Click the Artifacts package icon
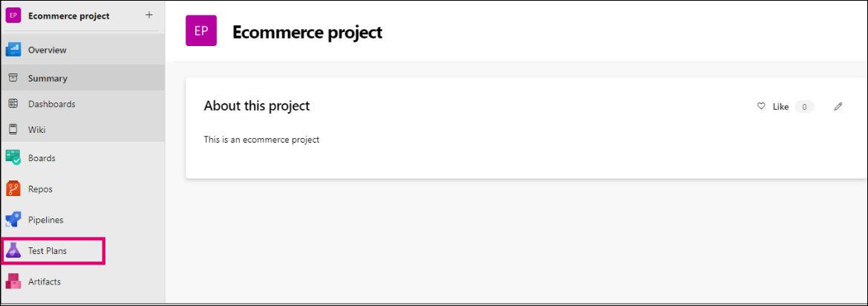The width and height of the screenshot is (868, 306). coord(13,281)
